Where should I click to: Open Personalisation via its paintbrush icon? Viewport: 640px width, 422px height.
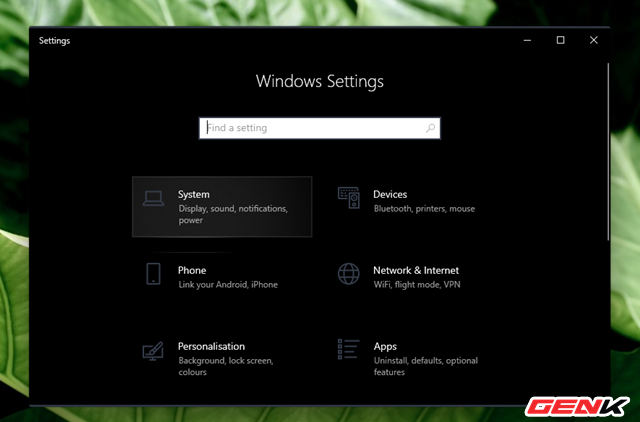click(153, 352)
